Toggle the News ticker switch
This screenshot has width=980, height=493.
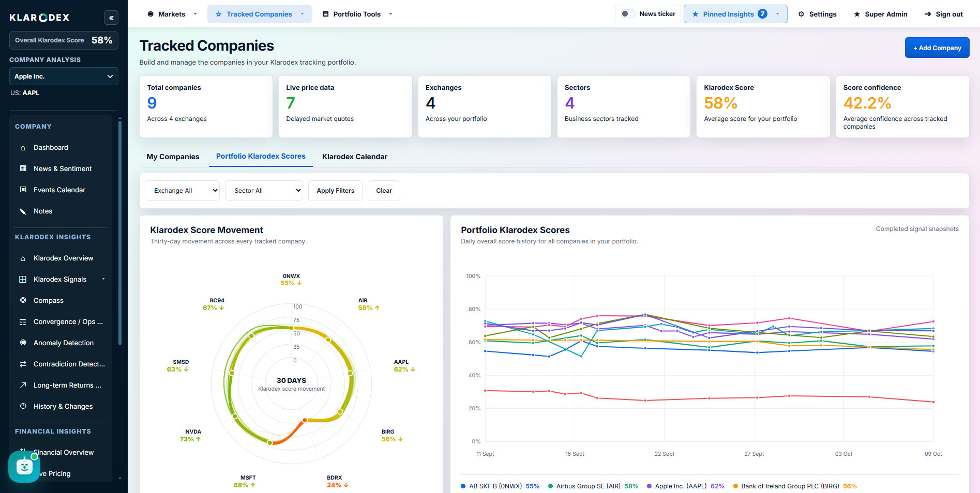tap(628, 14)
